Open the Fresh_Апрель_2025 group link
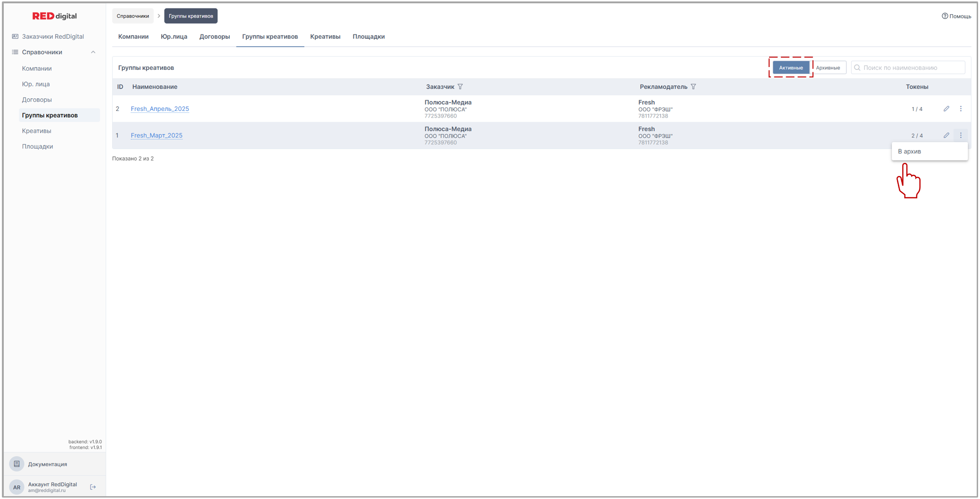 [160, 109]
